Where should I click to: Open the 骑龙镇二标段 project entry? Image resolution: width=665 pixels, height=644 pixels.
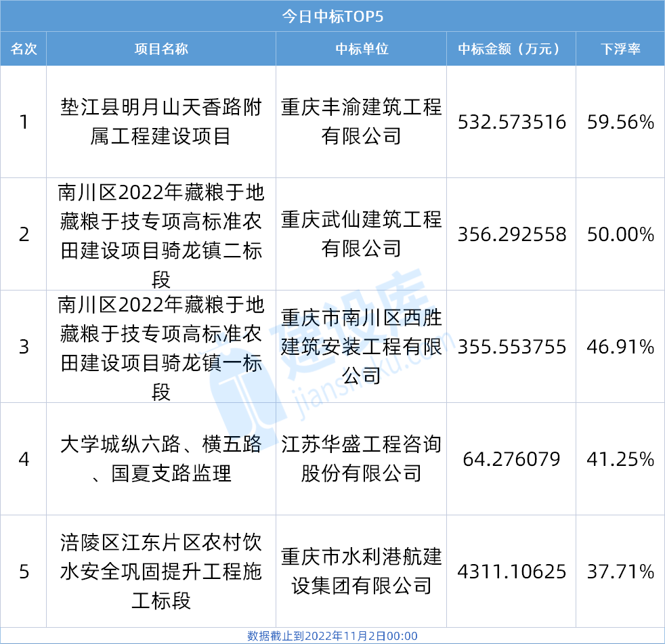point(161,235)
